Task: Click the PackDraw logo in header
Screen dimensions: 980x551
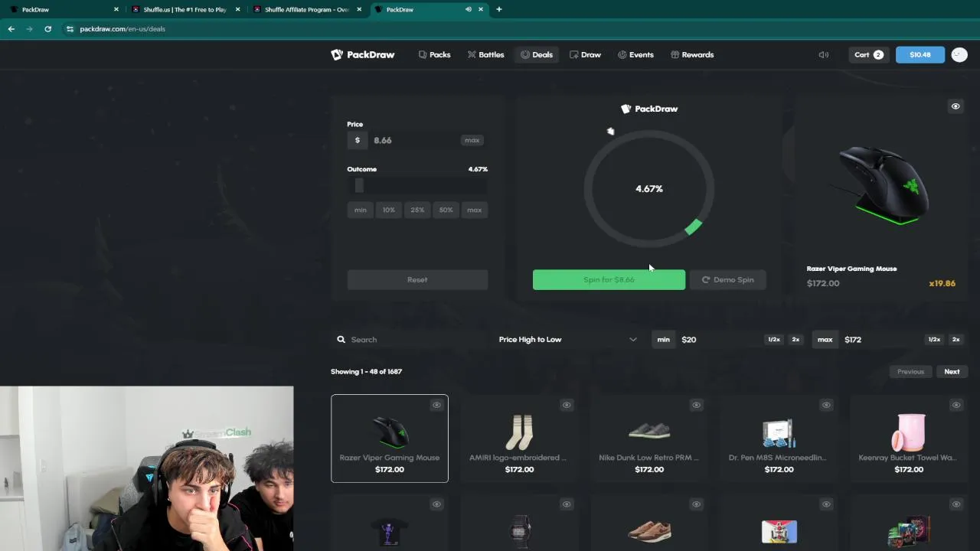Action: 363,55
